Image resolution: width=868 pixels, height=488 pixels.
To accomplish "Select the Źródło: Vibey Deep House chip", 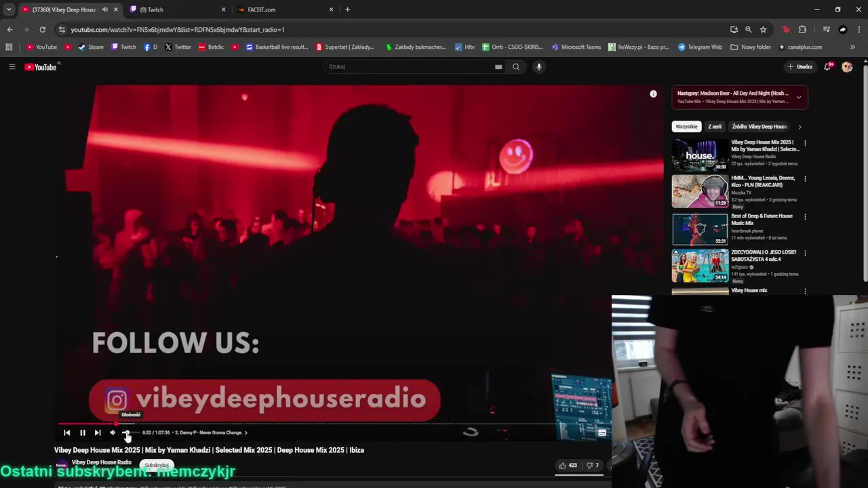I will pyautogui.click(x=759, y=127).
